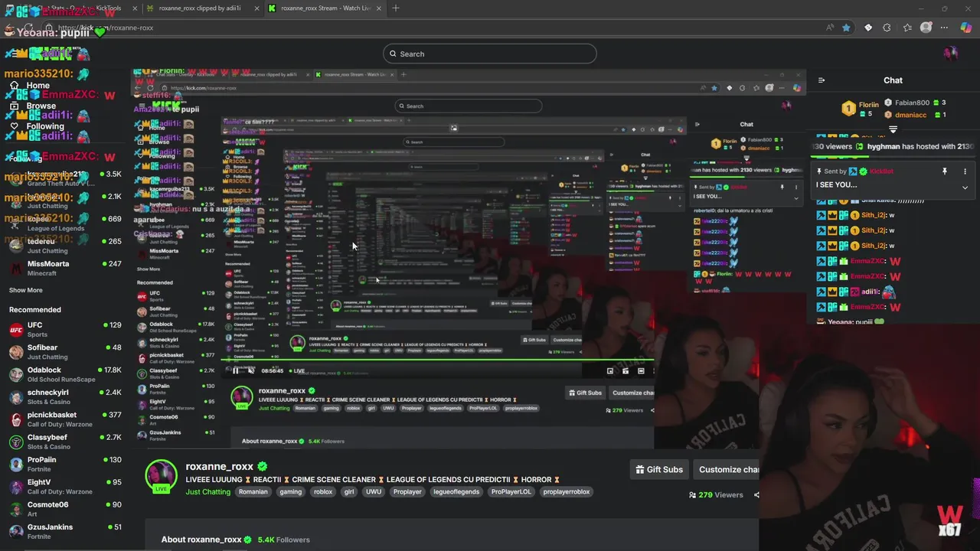Click the UFC channel avatar in Recommended
The height and width of the screenshot is (551, 980).
(16, 330)
